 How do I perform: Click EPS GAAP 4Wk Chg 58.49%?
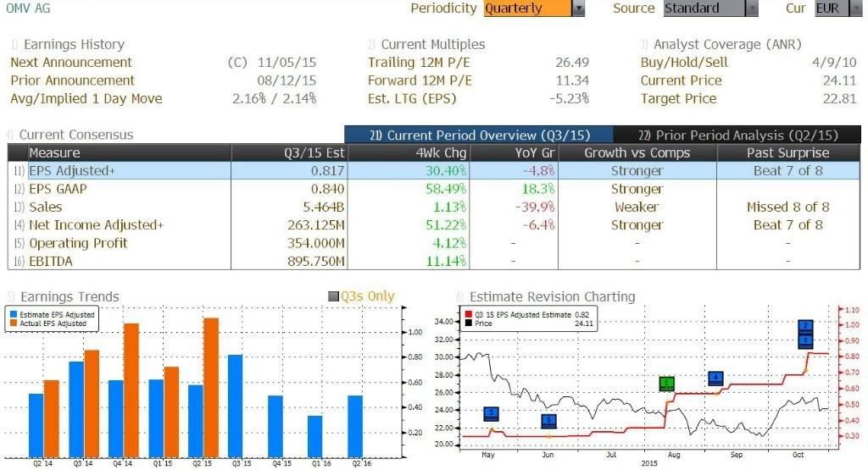pyautogui.click(x=446, y=189)
